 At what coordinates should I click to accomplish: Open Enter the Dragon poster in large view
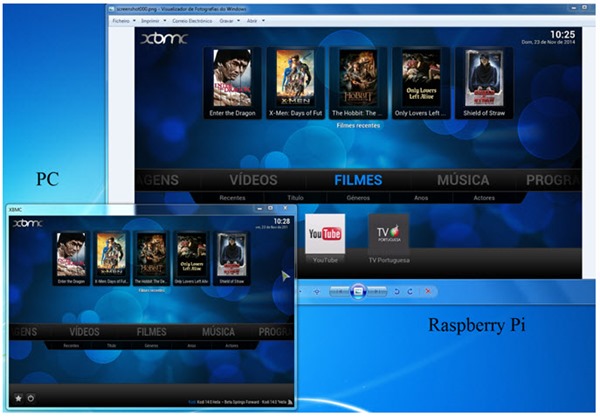pyautogui.click(x=232, y=78)
